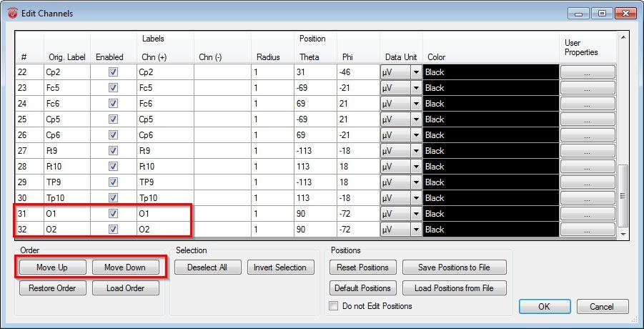Open User Properties button for Ft9 row
644x329 pixels.
[588, 151]
